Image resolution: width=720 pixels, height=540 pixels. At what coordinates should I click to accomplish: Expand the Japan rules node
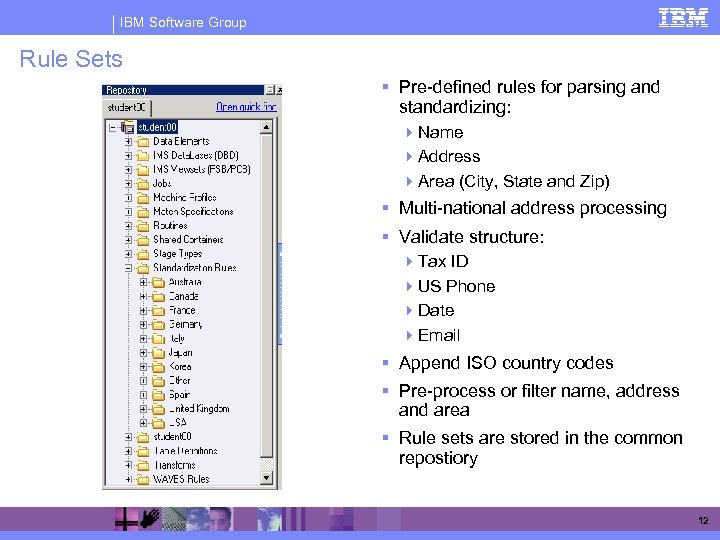pyautogui.click(x=143, y=353)
